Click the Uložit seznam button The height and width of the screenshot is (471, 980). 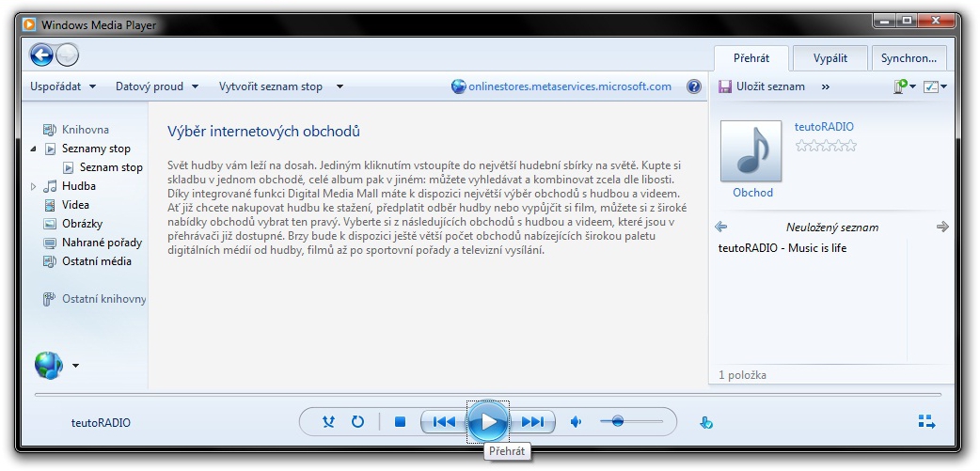pyautogui.click(x=762, y=86)
